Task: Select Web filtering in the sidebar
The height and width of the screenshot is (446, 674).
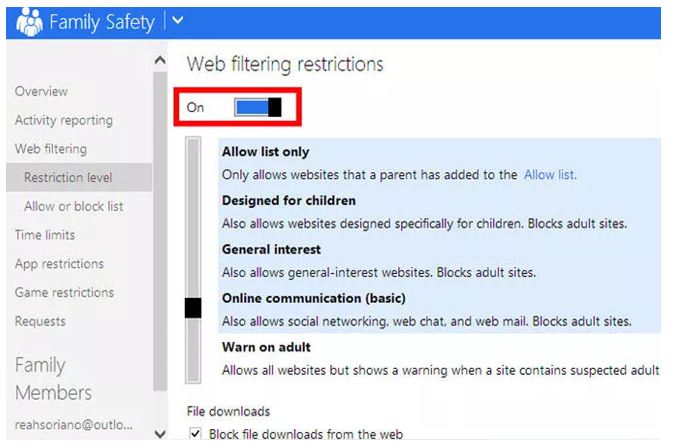Action: (x=50, y=149)
